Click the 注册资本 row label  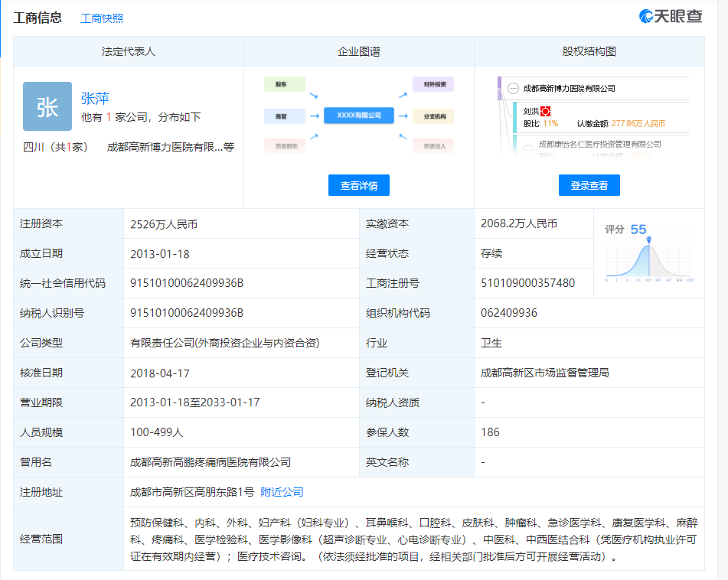[41, 223]
